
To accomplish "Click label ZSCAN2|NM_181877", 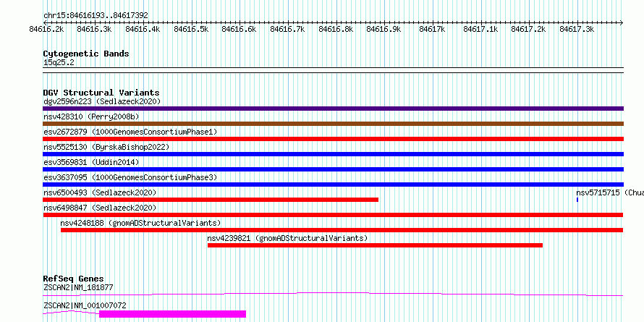I will (78, 287).
